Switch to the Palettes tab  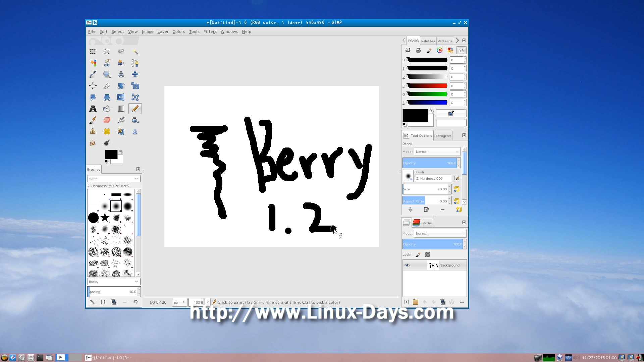point(428,41)
